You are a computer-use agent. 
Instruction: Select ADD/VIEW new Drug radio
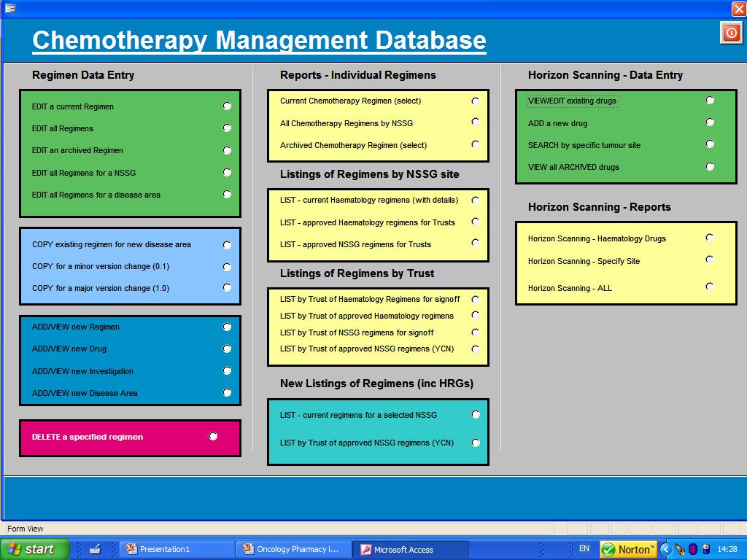click(x=228, y=349)
